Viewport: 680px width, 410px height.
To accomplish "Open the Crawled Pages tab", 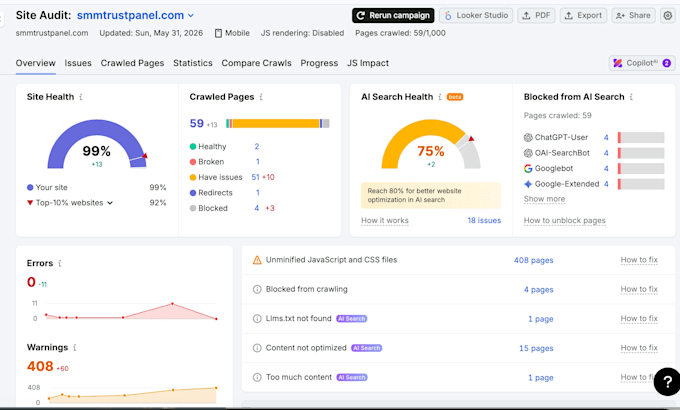I will (x=132, y=63).
